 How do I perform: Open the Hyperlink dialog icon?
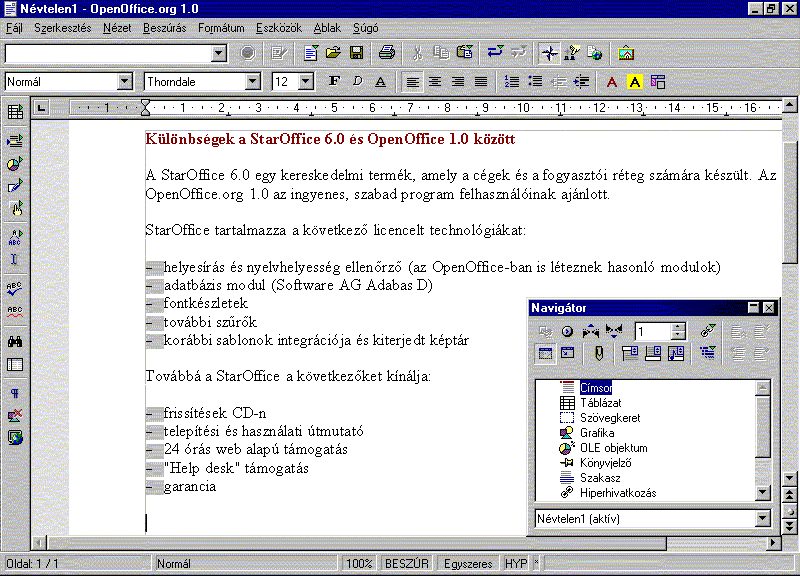[595, 53]
